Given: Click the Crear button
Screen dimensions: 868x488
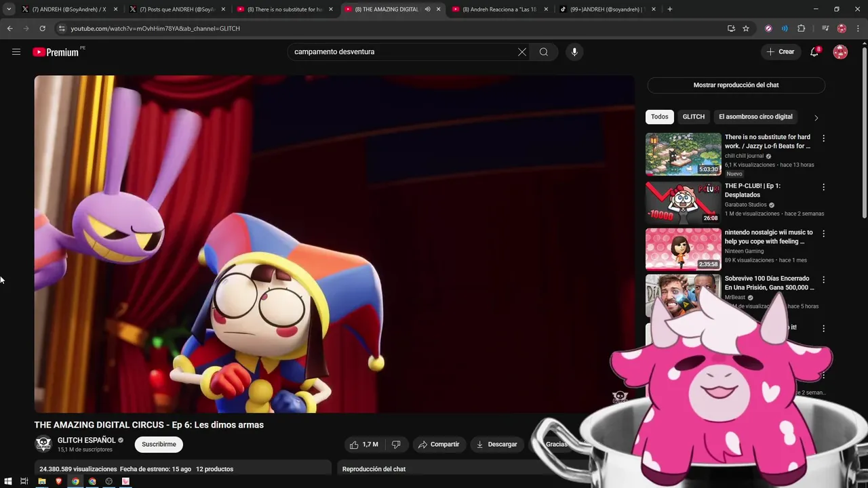Looking at the screenshot, I should (781, 52).
